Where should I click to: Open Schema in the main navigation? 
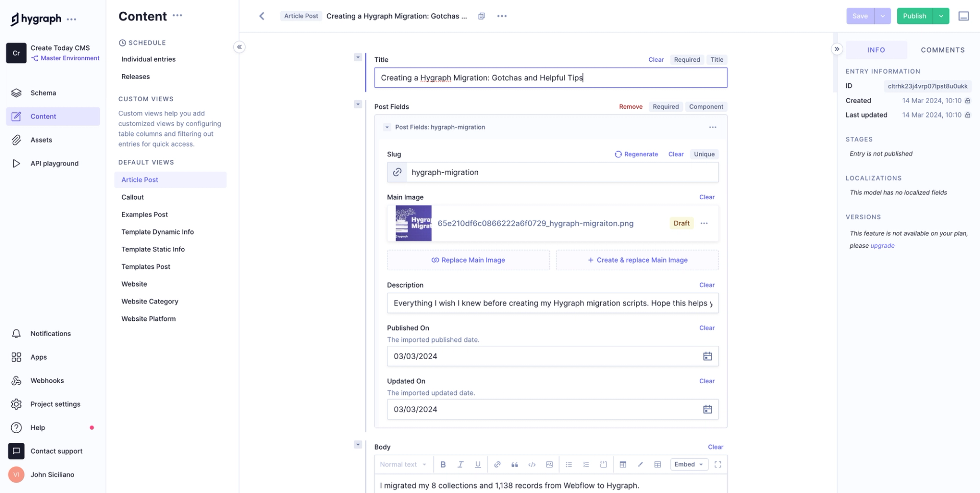point(53,93)
